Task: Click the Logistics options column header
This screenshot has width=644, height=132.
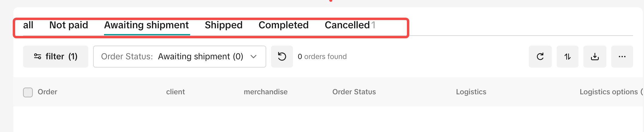Action: point(609,92)
